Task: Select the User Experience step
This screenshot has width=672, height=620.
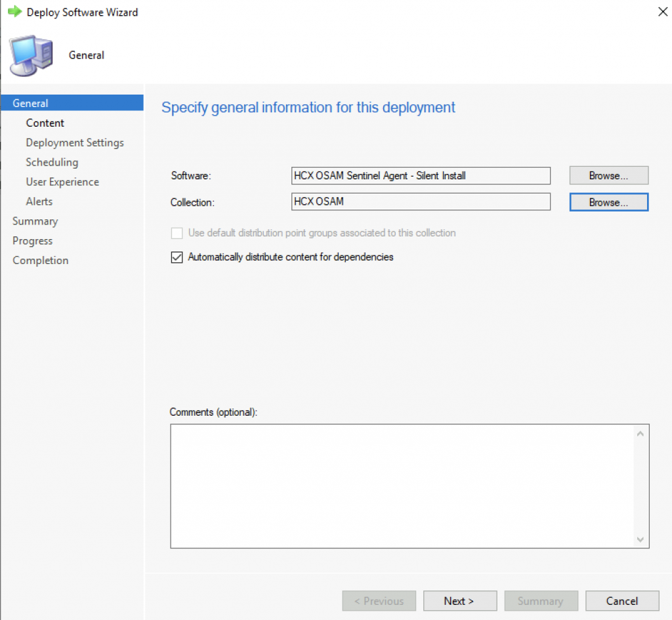Action: click(62, 182)
